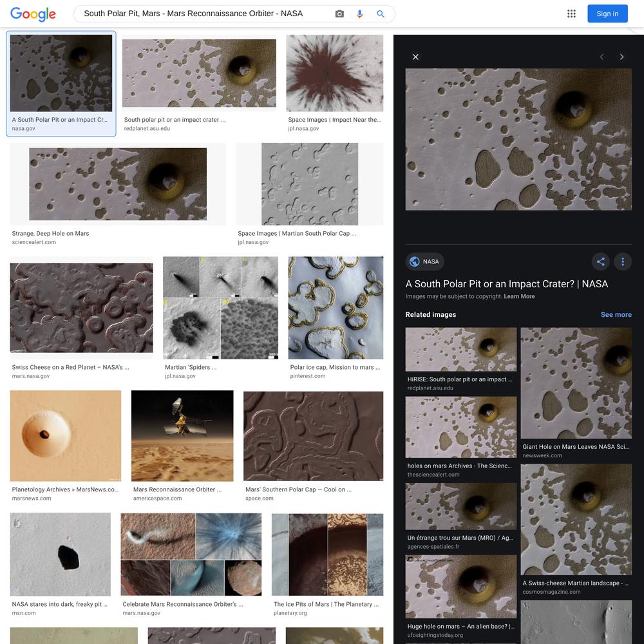Image resolution: width=644 pixels, height=644 pixels.
Task: Open 'Swiss Cheese on a Red Planet' image
Action: 81,308
